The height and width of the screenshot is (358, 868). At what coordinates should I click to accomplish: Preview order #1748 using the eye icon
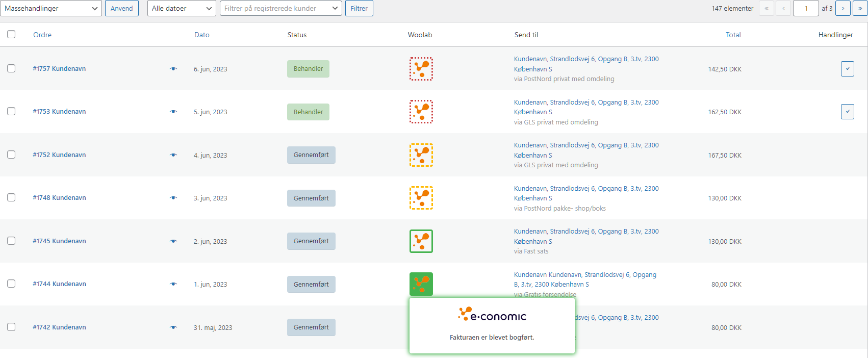click(173, 198)
